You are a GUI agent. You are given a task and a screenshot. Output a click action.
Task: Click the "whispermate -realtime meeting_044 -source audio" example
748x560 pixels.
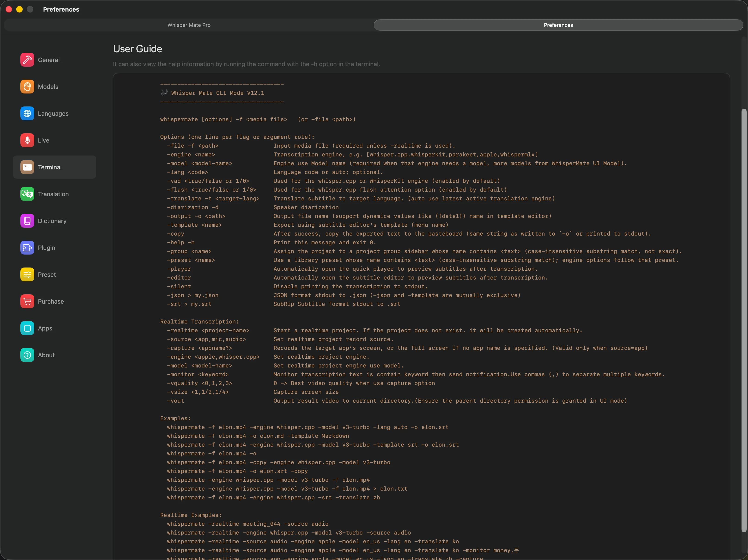pos(248,524)
